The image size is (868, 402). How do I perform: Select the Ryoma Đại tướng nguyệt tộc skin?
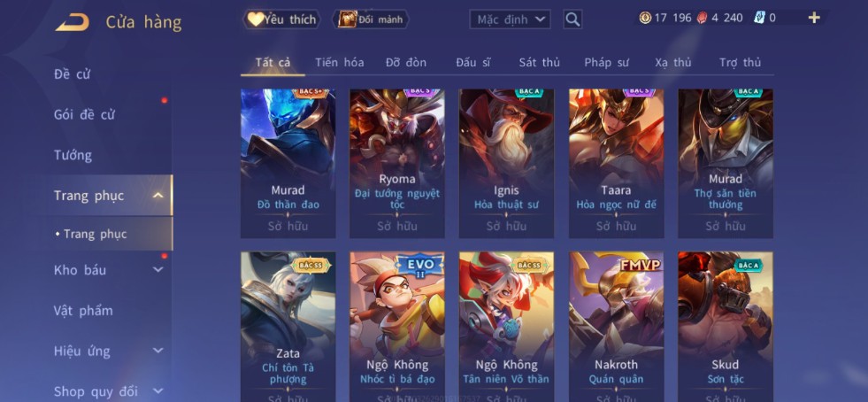397,164
